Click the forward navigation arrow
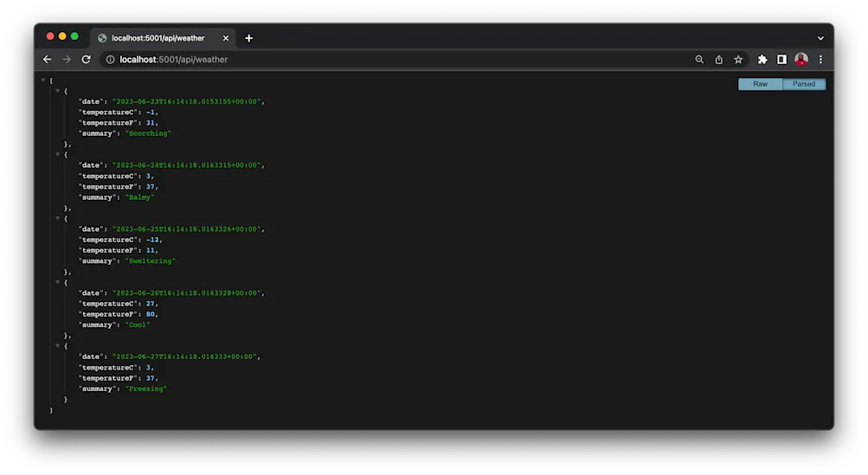Image resolution: width=868 pixels, height=475 pixels. tap(67, 59)
